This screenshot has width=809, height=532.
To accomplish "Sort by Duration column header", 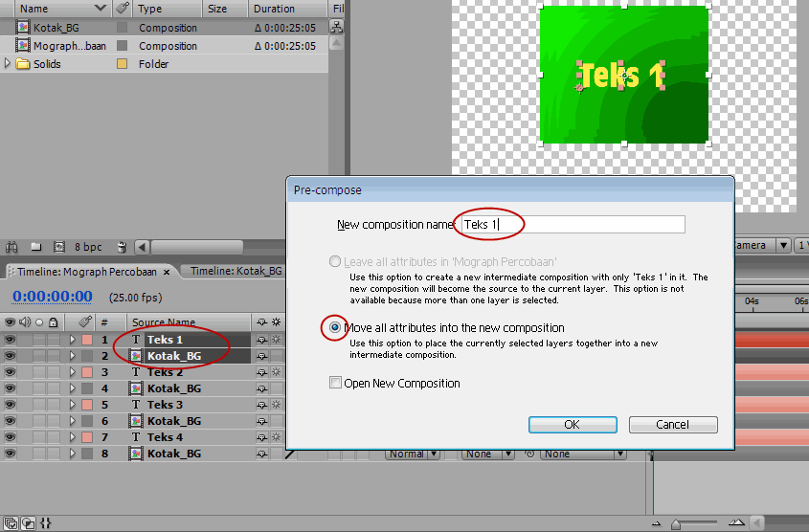I will [274, 9].
